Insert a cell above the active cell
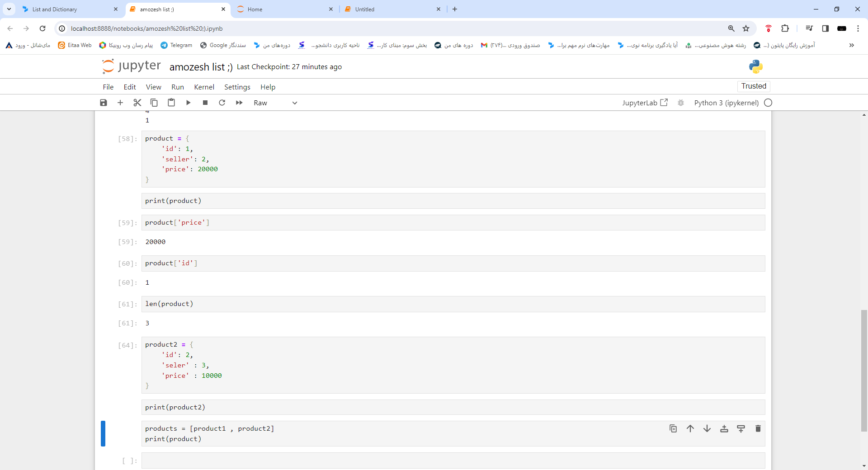868x470 pixels. click(724, 428)
